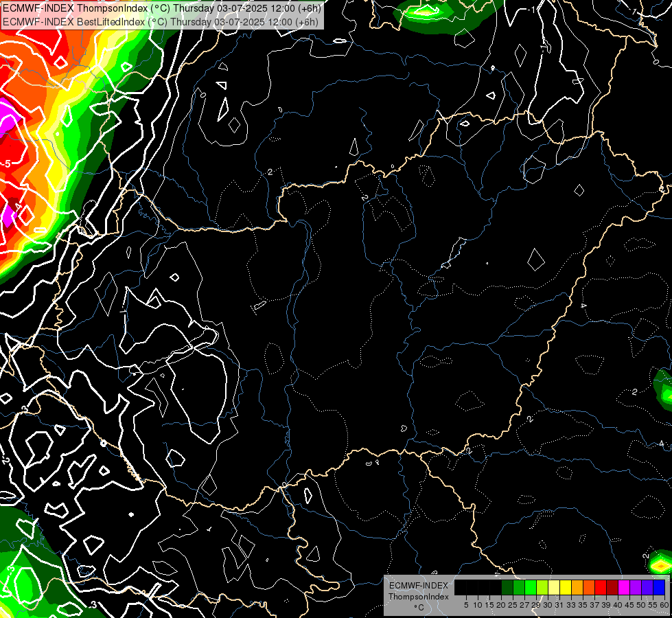Click legend tick value 55
The width and height of the screenshot is (672, 618).
pyautogui.click(x=653, y=605)
